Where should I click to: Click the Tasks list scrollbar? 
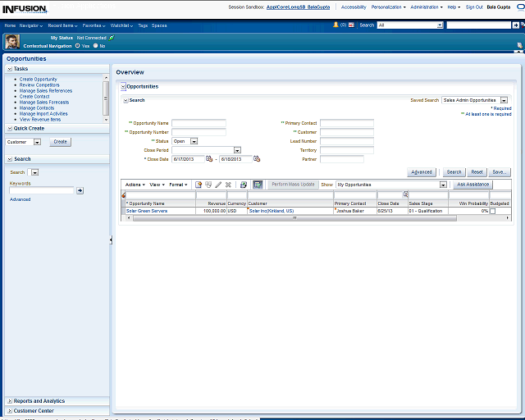coord(105,98)
